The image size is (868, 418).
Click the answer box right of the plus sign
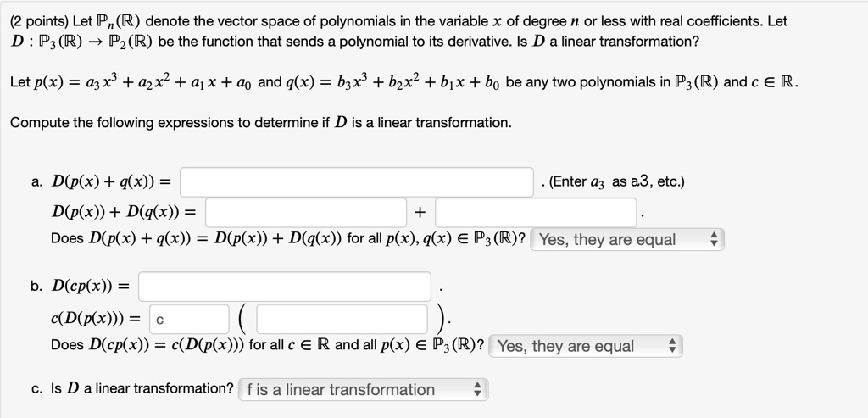[x=537, y=211]
